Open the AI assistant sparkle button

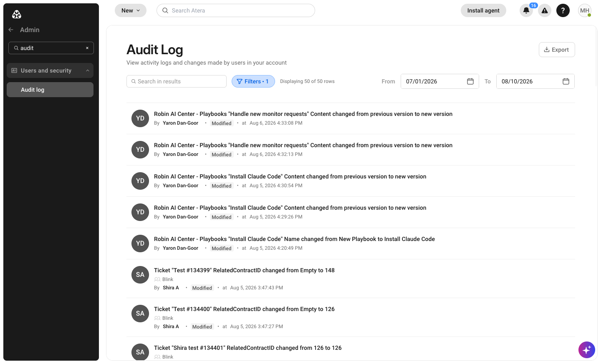point(587,349)
